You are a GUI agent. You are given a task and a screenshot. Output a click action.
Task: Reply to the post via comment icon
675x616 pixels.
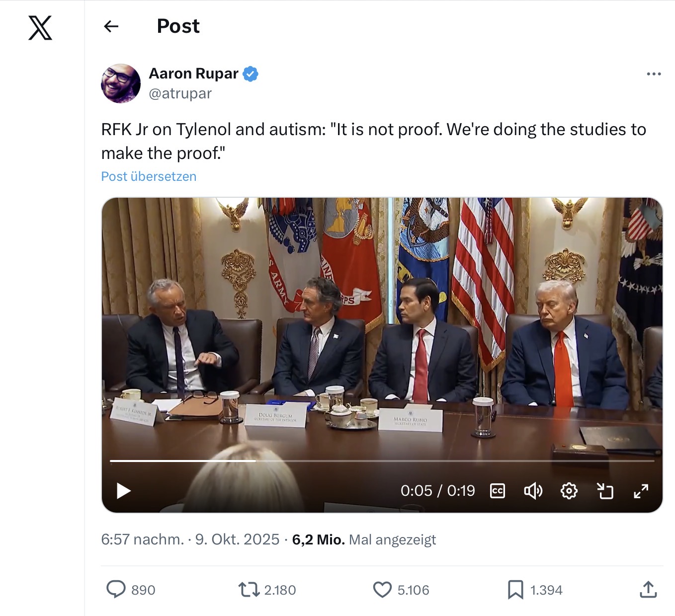(x=116, y=590)
